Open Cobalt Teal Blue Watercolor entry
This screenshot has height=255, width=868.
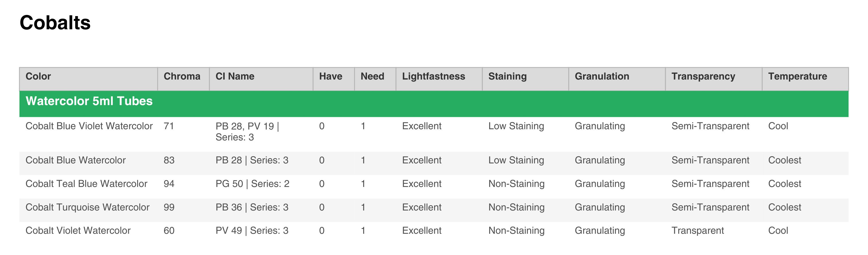pos(87,184)
